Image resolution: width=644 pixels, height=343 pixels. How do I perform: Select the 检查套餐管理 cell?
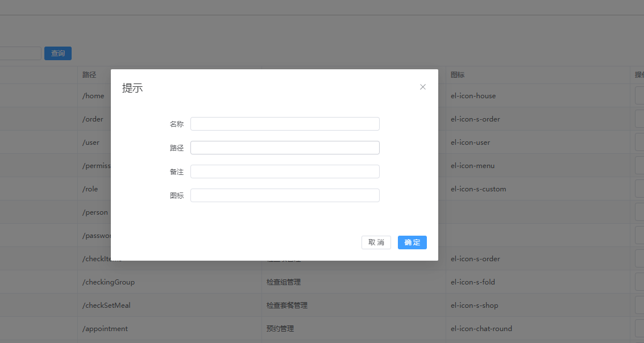[287, 306]
